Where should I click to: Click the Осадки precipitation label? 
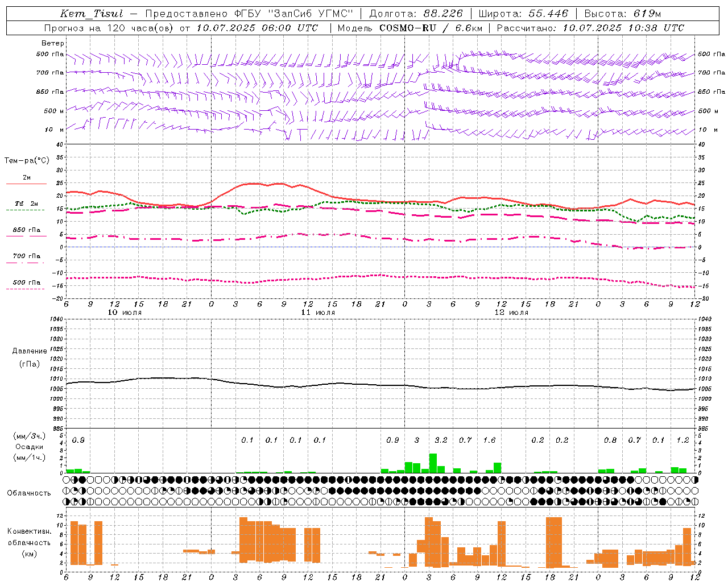pos(30,447)
